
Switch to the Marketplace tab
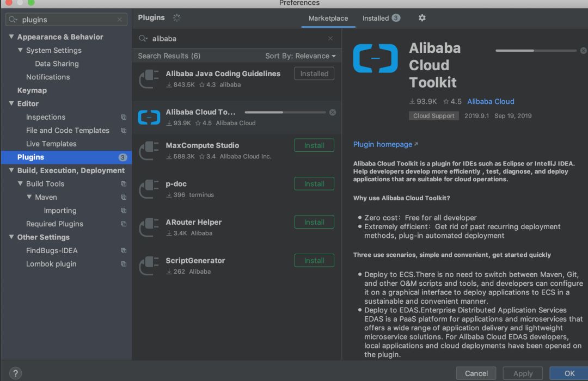click(328, 19)
